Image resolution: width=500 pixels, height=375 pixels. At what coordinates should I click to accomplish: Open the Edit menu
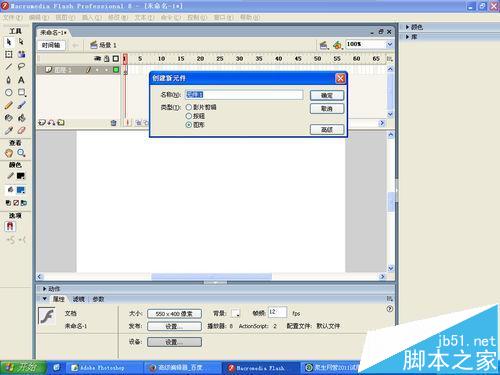point(39,17)
